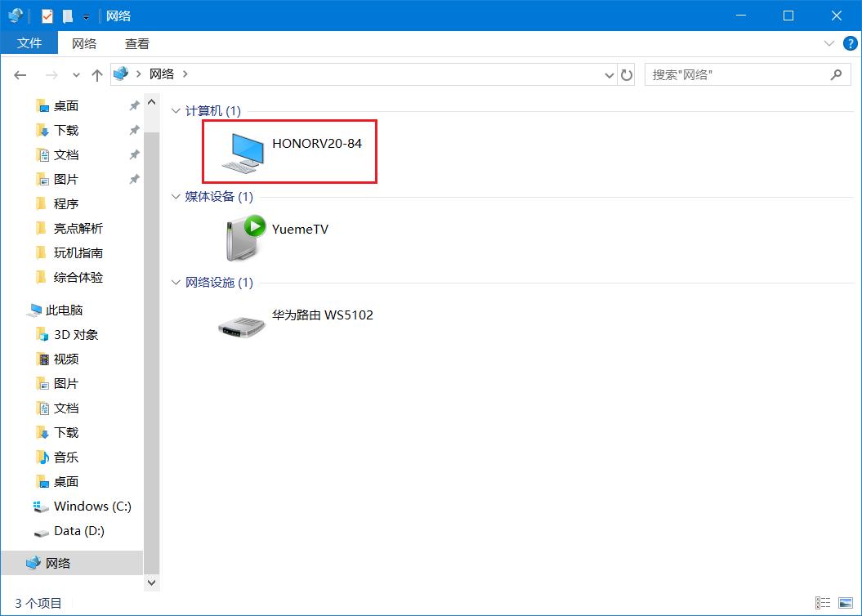Open the Data (D:) drive

tap(79, 531)
